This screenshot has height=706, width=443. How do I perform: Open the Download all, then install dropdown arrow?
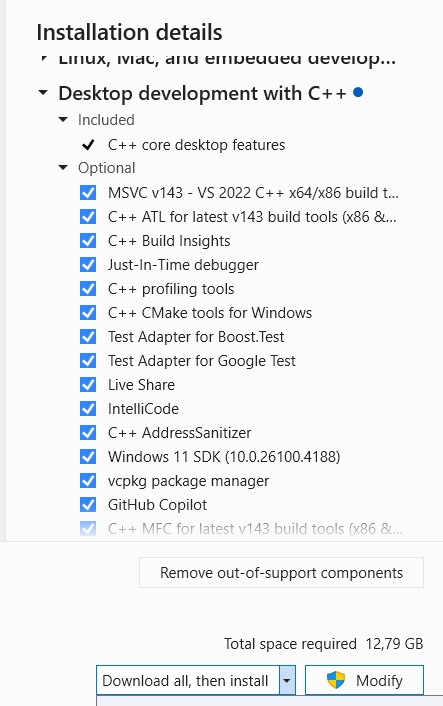pos(287,680)
